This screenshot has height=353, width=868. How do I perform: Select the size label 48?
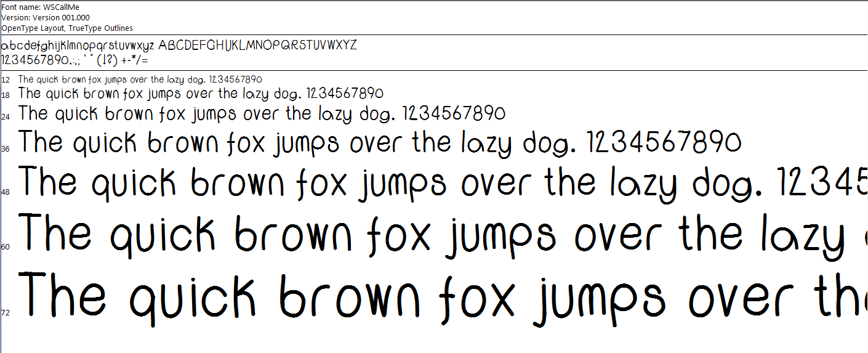[6, 192]
